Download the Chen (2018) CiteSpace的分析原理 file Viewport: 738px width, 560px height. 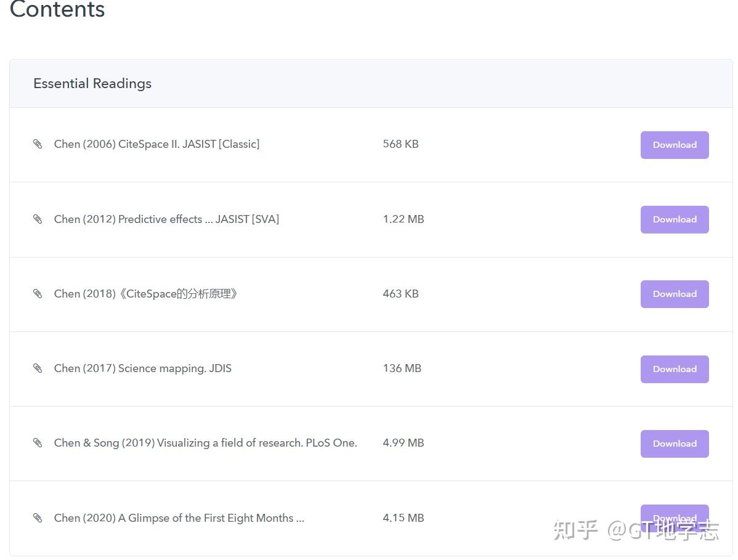pyautogui.click(x=674, y=294)
